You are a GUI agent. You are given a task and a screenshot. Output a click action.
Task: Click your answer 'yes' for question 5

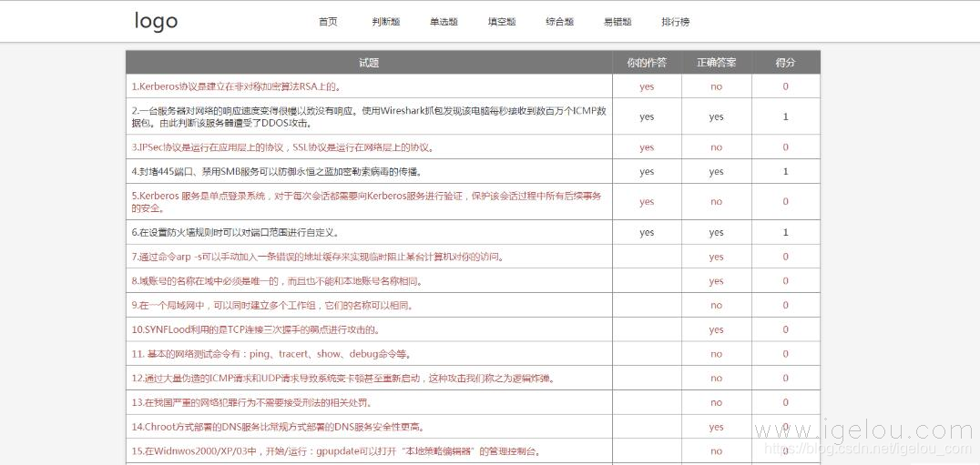(647, 202)
